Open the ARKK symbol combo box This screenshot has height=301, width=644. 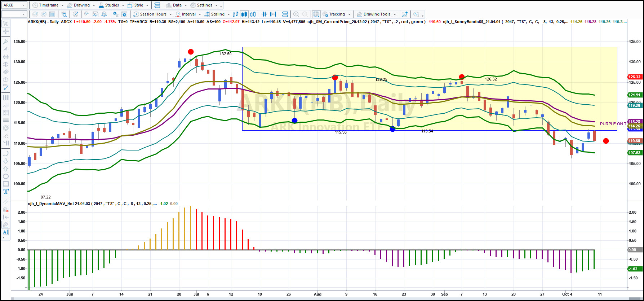click(14, 5)
